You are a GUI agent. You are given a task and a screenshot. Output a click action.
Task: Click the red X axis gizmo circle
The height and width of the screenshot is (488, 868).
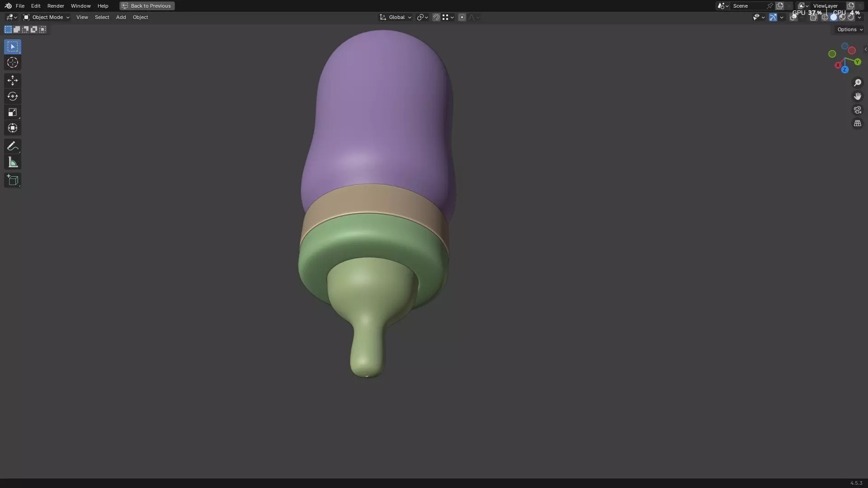pos(838,66)
